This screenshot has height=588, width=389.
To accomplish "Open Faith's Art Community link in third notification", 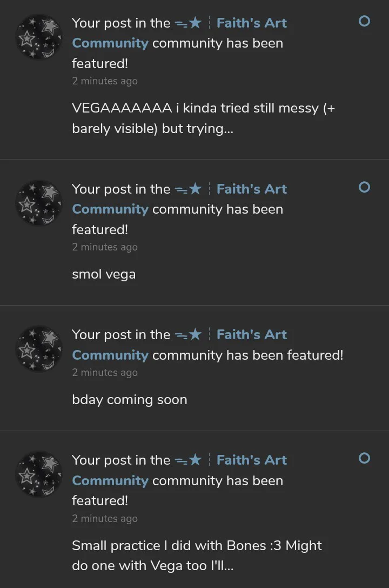I will (251, 335).
